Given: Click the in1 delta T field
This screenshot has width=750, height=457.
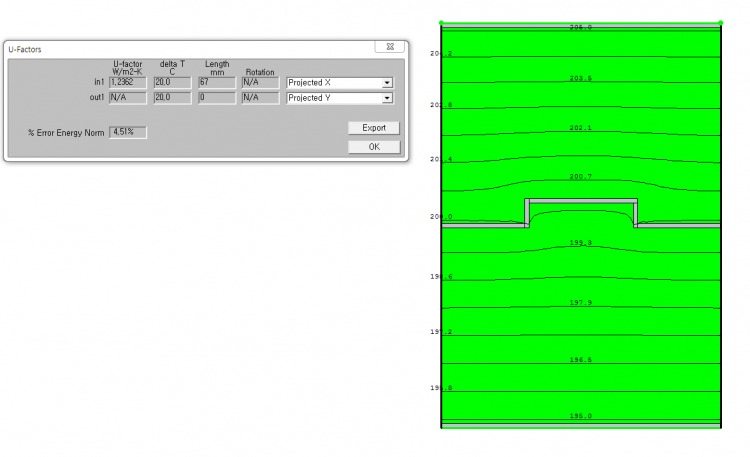Looking at the screenshot, I should pyautogui.click(x=172, y=83).
